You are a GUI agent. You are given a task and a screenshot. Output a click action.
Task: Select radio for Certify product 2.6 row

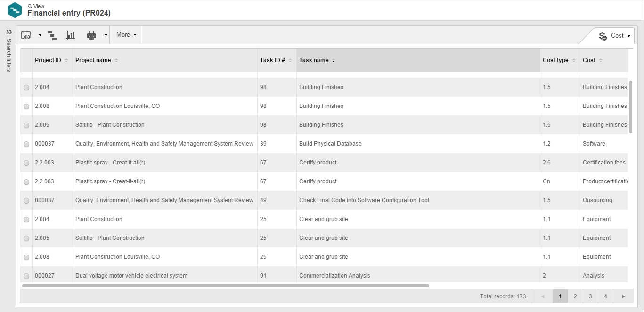(26, 163)
